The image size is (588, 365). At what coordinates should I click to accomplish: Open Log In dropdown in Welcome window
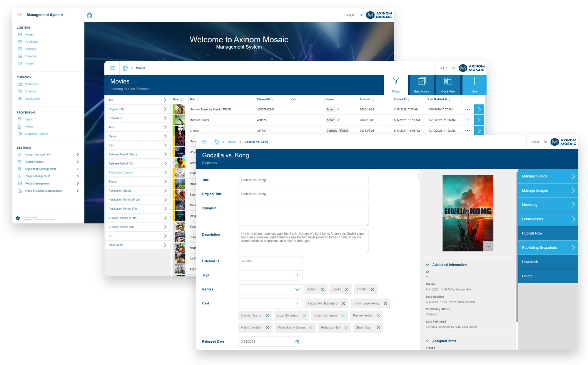pos(361,15)
